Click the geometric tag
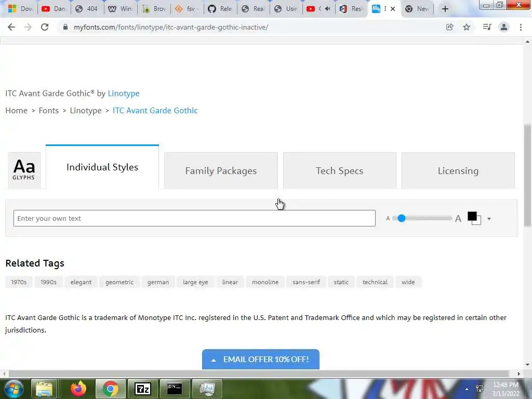532x399 pixels. 119,282
